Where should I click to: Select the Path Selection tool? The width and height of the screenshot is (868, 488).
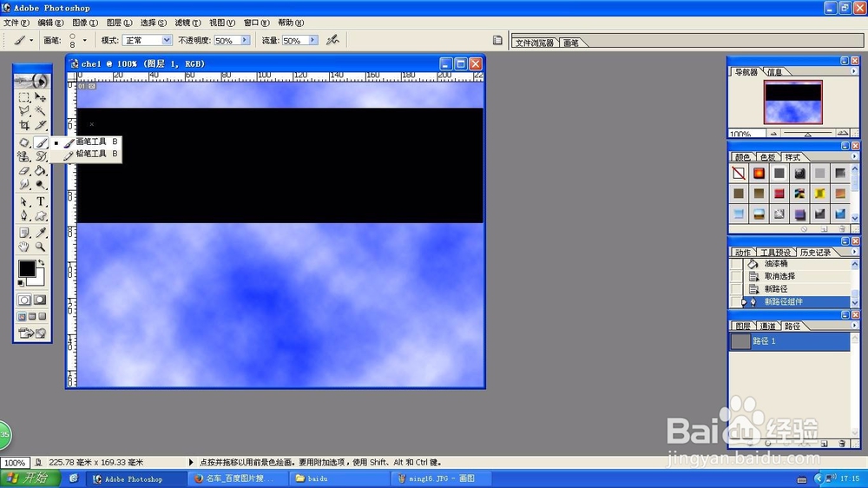[23, 201]
